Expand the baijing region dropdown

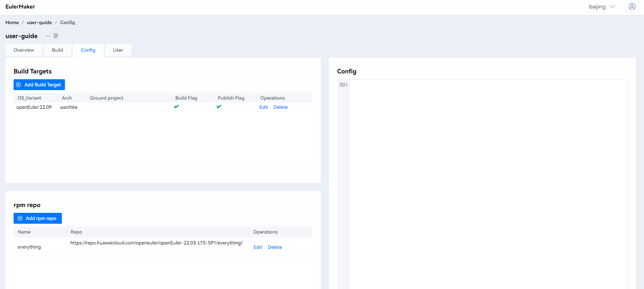pyautogui.click(x=602, y=7)
